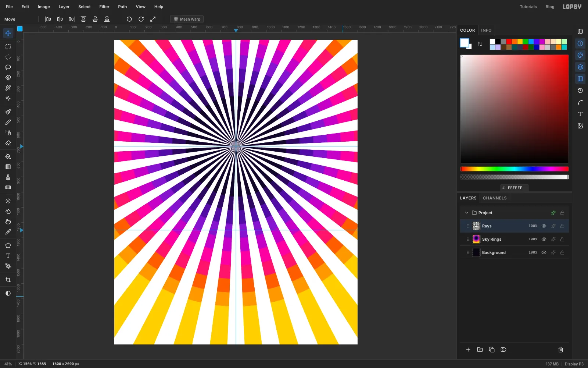
Task: Hide the Sky Rings layer
Action: coord(544,239)
